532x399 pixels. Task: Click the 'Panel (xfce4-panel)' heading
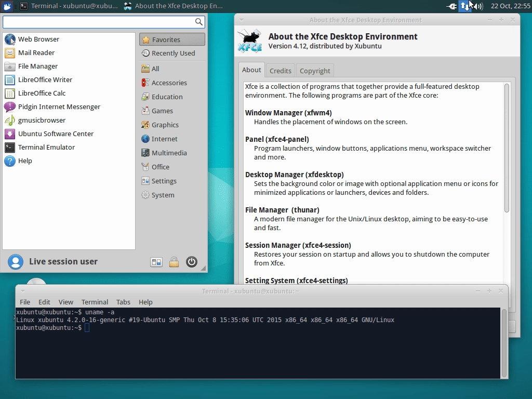point(277,139)
